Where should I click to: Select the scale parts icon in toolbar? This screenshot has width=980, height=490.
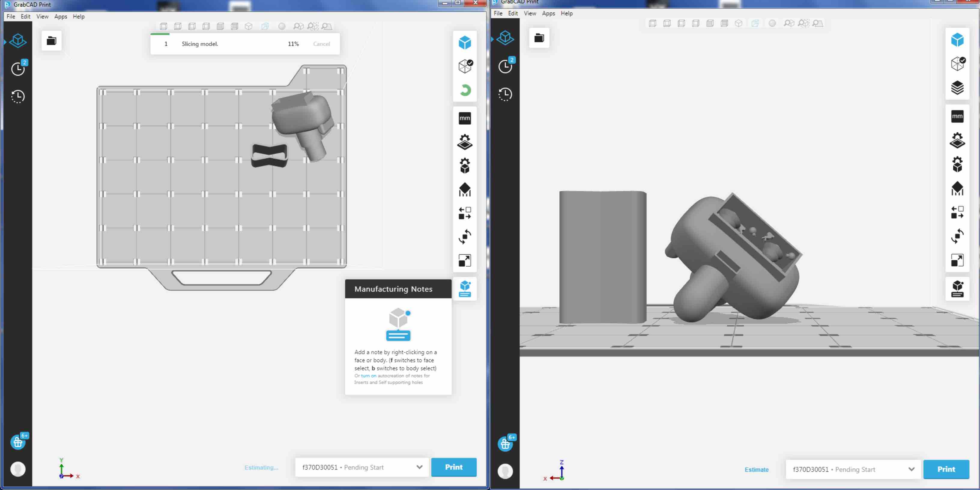466,261
